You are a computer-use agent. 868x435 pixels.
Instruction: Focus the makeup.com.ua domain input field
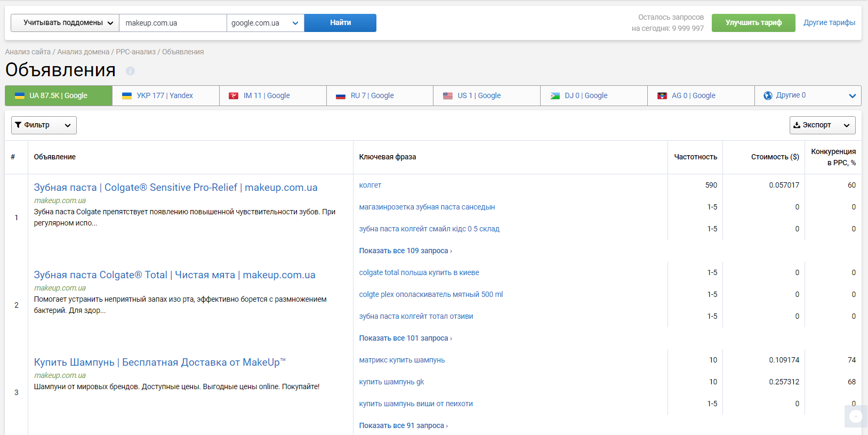[x=173, y=23]
